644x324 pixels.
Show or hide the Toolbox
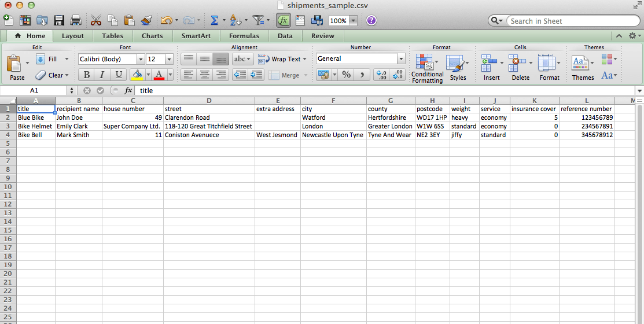[300, 20]
